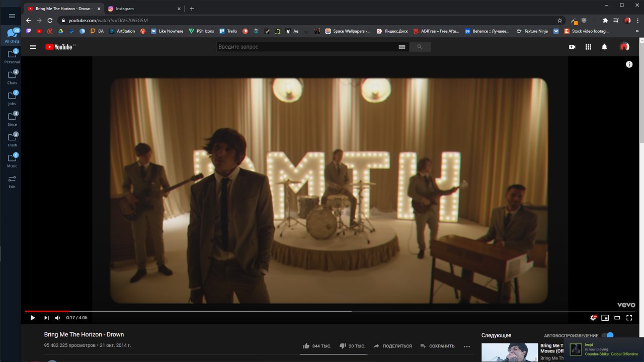The width and height of the screenshot is (644, 362).
Task: Click ПОДЕЛИТЬСЯ to share the video
Action: 392,346
